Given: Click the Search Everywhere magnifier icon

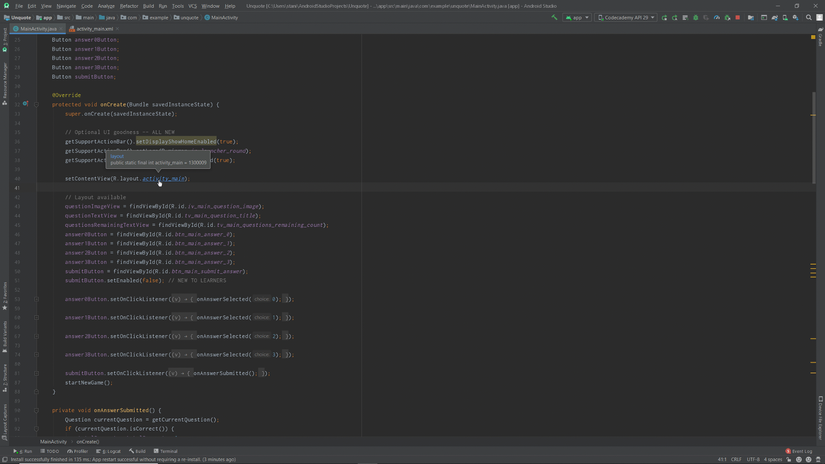Looking at the screenshot, I should (809, 17).
